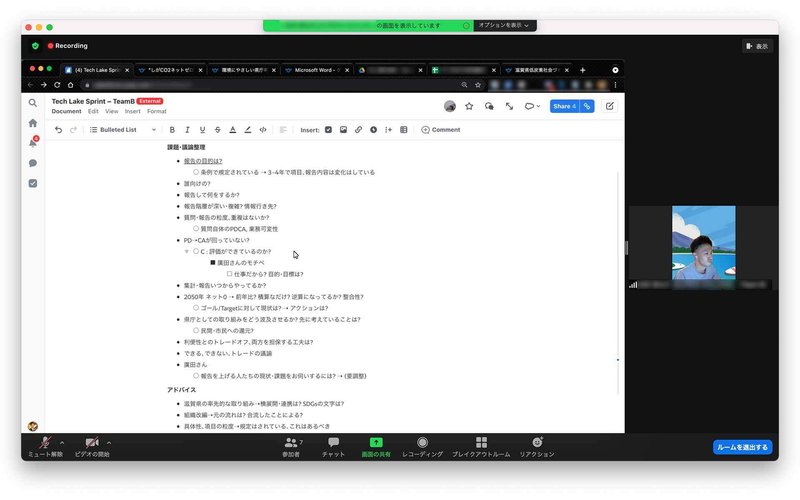The width and height of the screenshot is (800, 500).
Task: Insert a checklist item via checkbox icon
Action: pos(328,130)
